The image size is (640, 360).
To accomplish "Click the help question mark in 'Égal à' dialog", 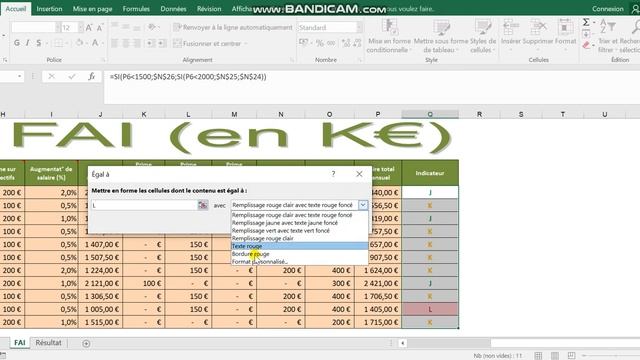I will [x=333, y=174].
